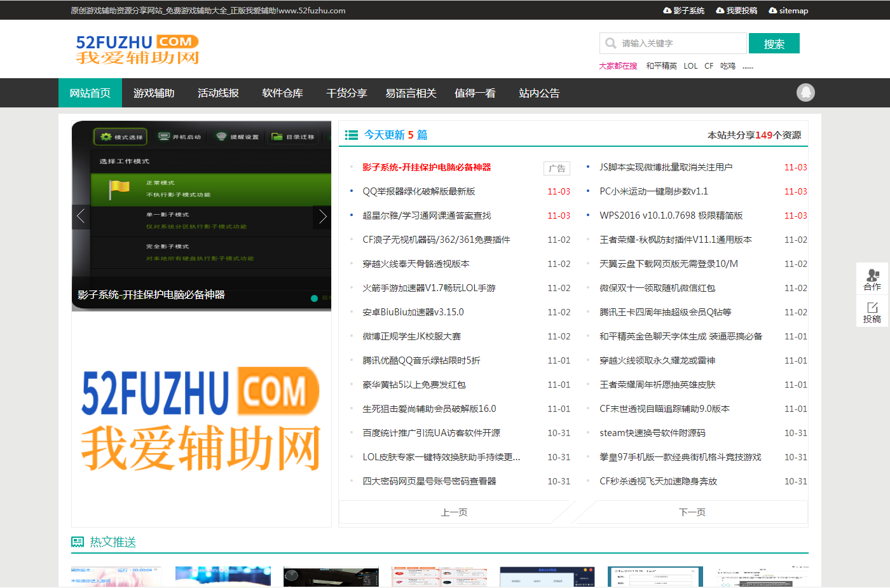This screenshot has width=890, height=588.
Task: Open 影子系统 link in top bar
Action: pos(684,11)
